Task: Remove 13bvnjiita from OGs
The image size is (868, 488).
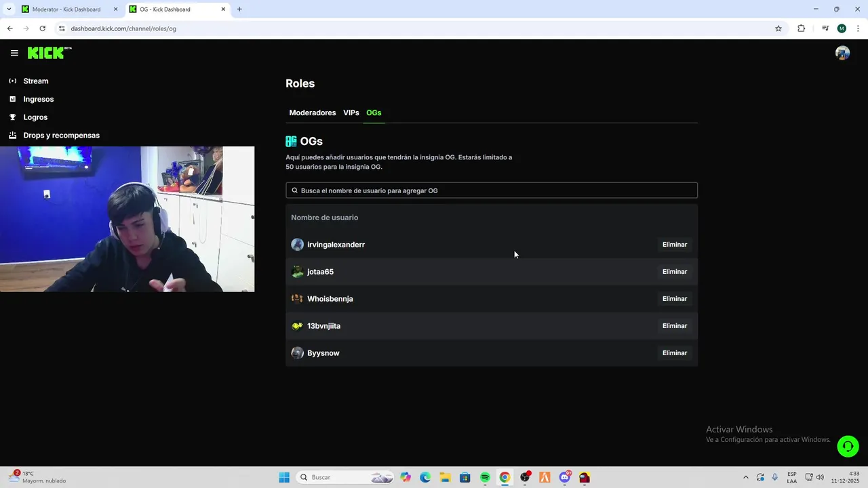Action: [675, 326]
